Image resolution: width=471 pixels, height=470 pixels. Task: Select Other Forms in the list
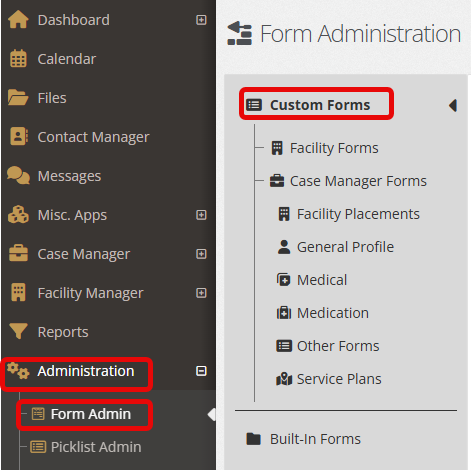point(328,346)
